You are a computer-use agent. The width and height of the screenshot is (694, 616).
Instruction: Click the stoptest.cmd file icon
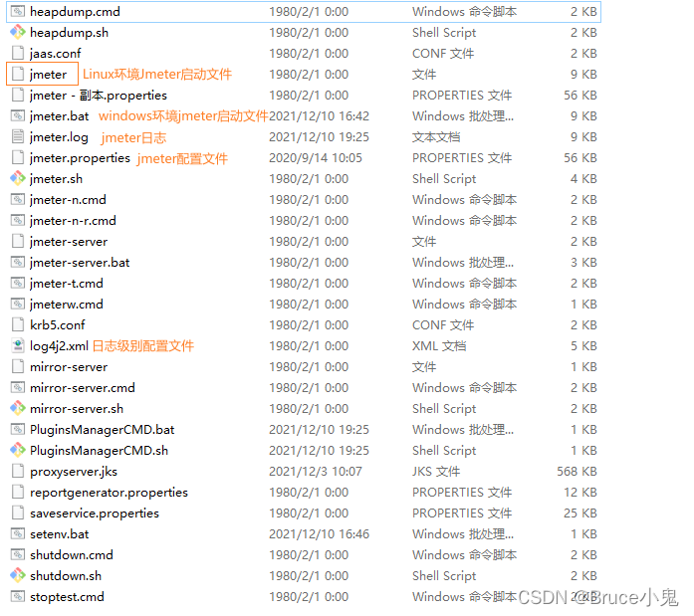(18, 596)
